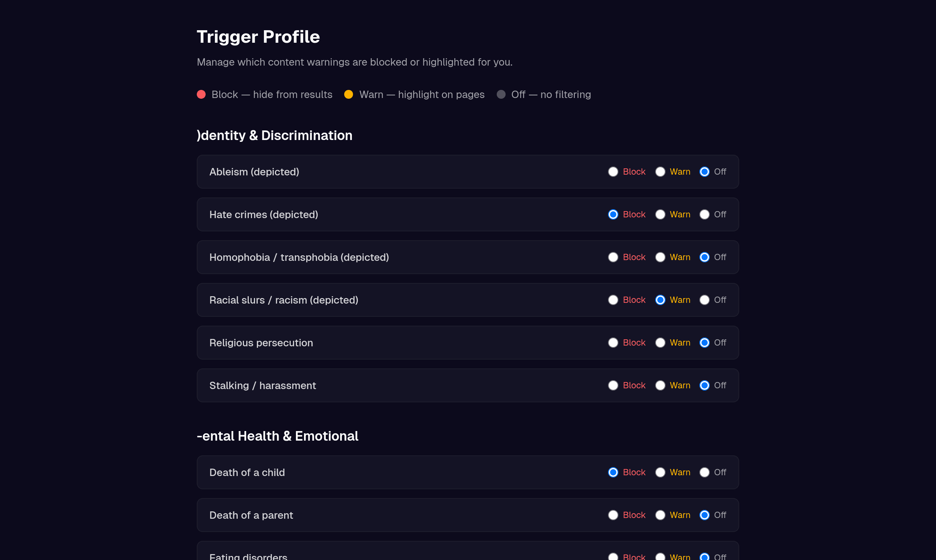
Task: Block Racial slurs / racism (depicted)
Action: [x=613, y=300]
